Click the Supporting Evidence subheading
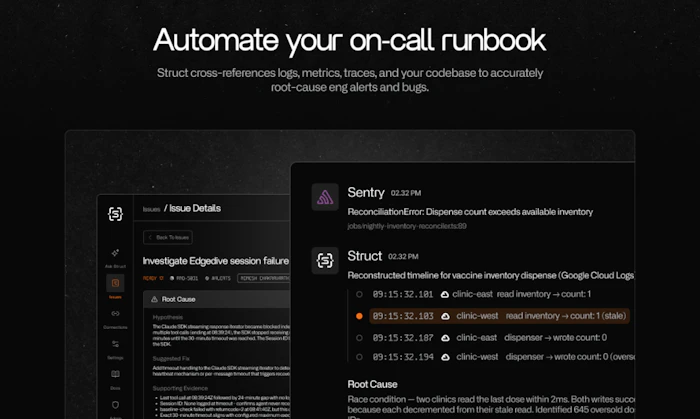The width and height of the screenshot is (700, 419). pos(180,388)
